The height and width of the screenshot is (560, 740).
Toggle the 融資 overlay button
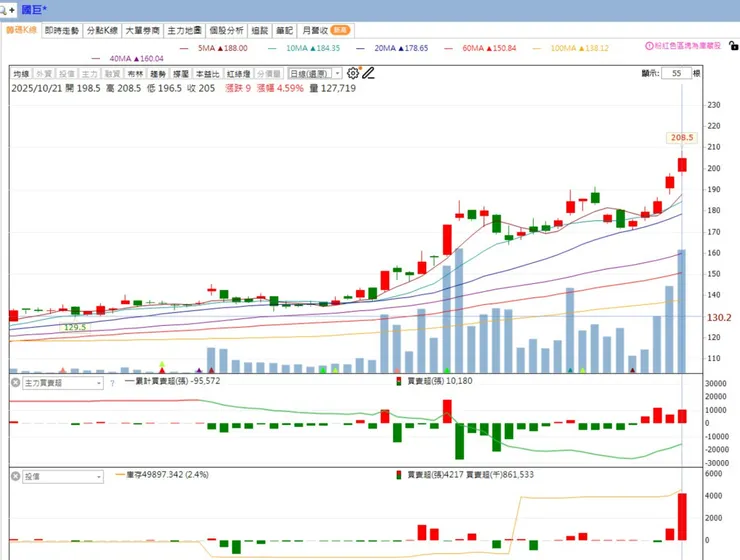(112, 74)
